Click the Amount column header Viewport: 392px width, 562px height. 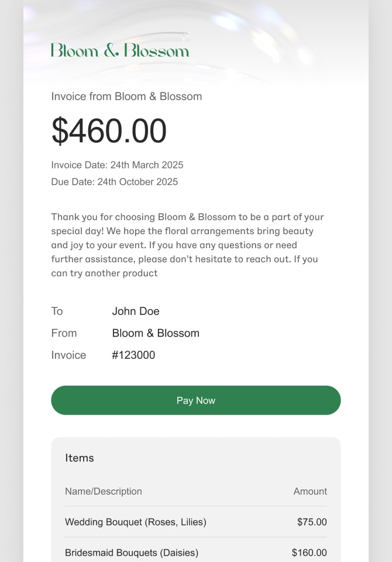click(310, 491)
